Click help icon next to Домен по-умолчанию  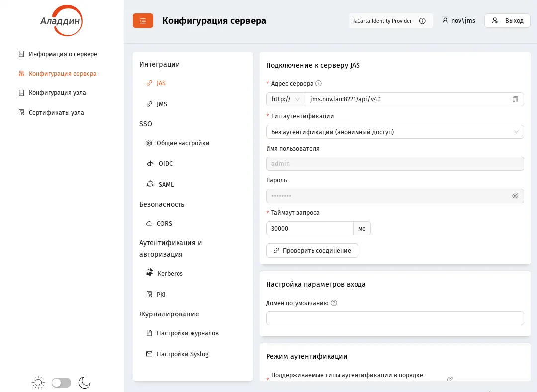334,303
